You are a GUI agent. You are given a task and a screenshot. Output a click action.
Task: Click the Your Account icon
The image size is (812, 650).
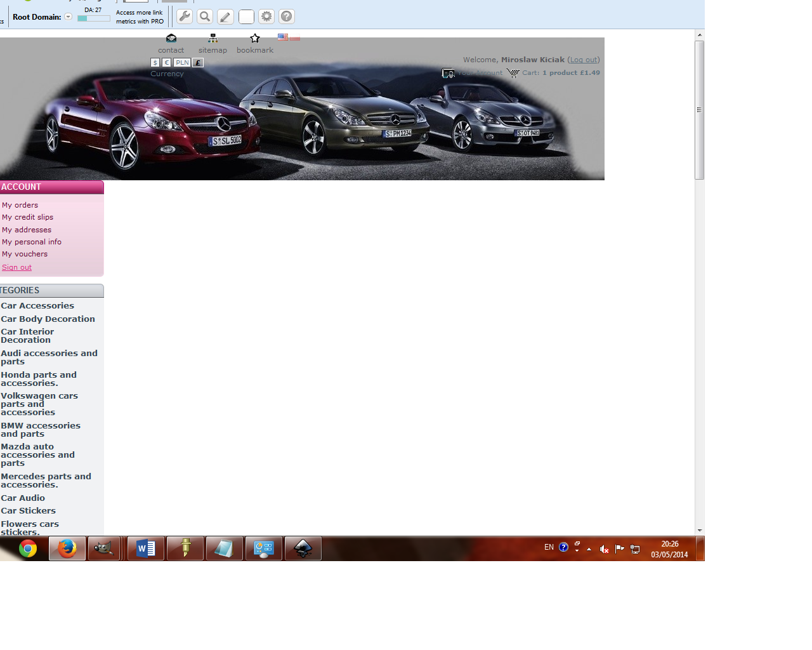pos(449,74)
